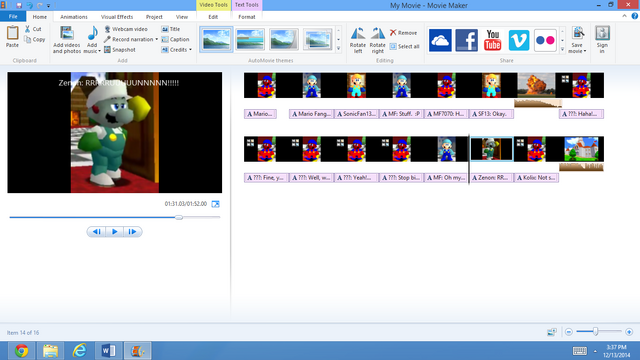The image size is (640, 360).
Task: Expand the Share destinations gallery
Action: pos(562,49)
